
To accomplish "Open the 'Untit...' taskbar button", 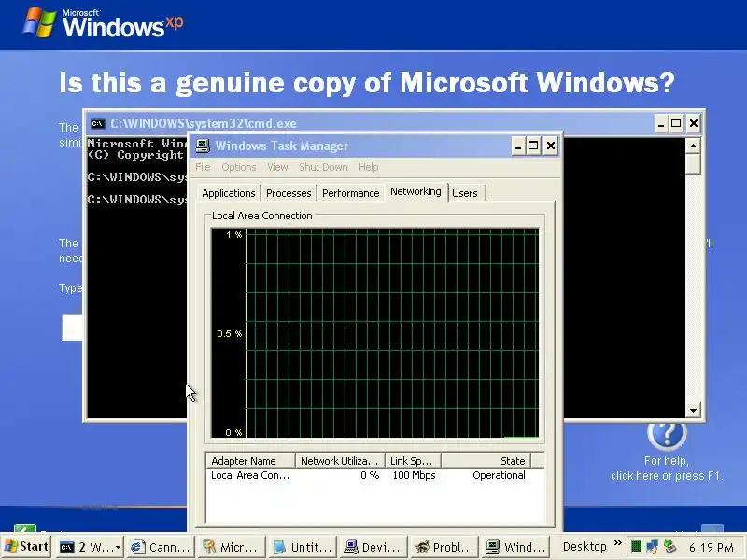I will [303, 548].
